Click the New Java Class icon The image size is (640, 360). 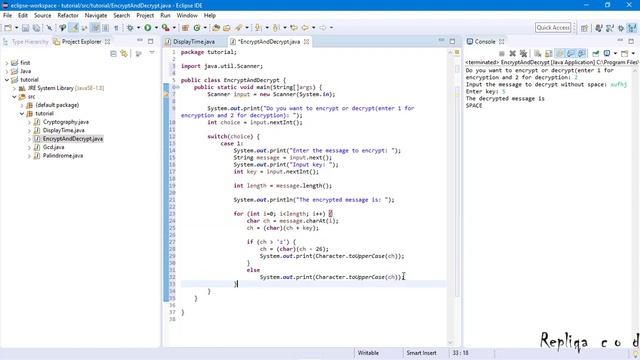pyautogui.click(x=197, y=28)
